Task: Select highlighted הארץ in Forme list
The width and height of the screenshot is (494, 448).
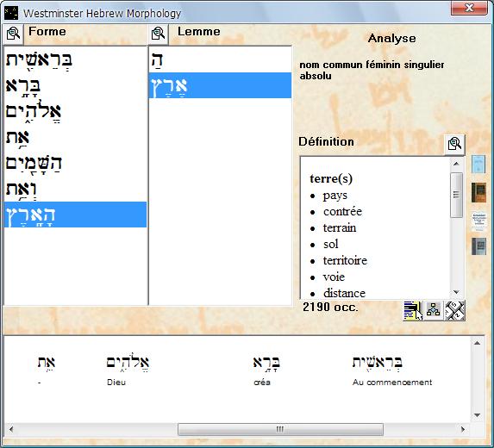Action: pyautogui.click(x=75, y=215)
